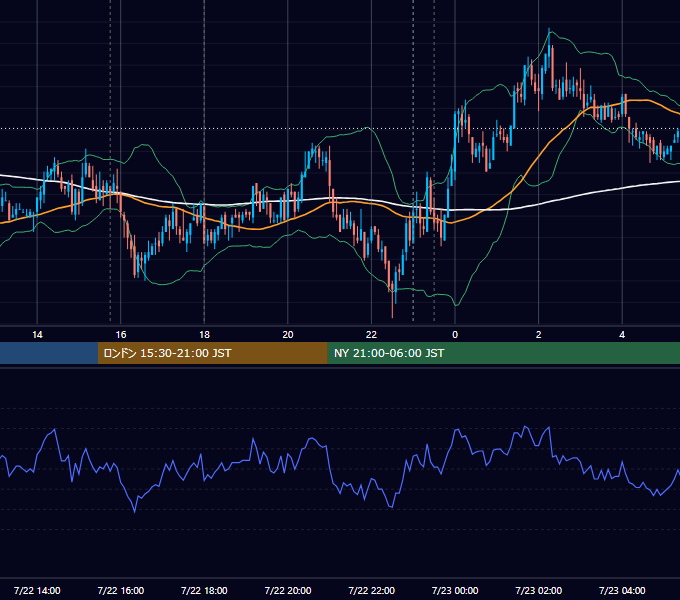Click the hour 22 axis tick label
Image resolution: width=680 pixels, height=600 pixels.
(x=371, y=334)
